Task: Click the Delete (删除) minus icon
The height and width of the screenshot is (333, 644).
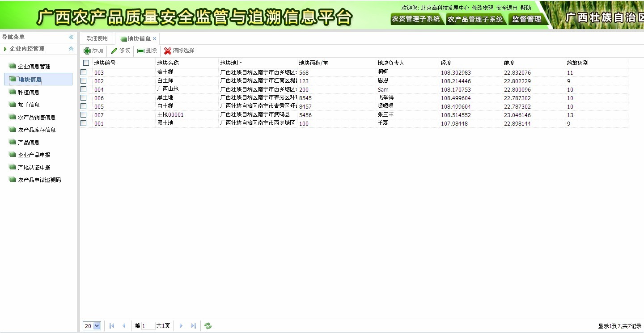Action: [x=141, y=51]
